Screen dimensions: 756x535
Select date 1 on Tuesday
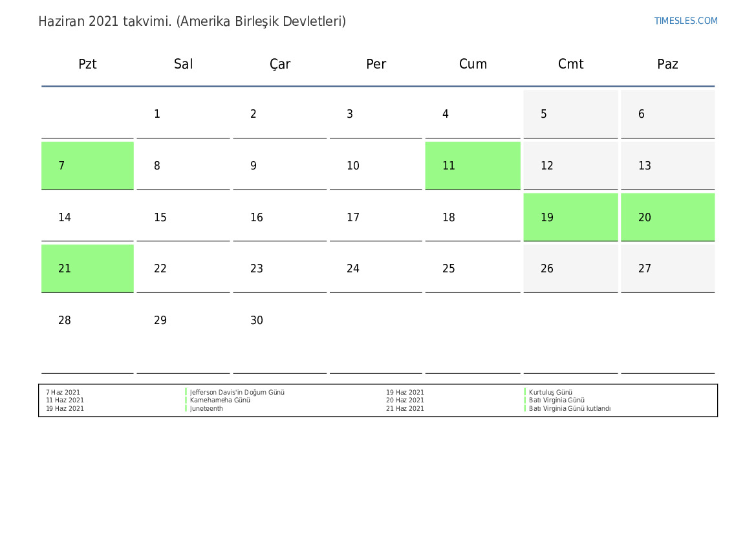click(157, 114)
